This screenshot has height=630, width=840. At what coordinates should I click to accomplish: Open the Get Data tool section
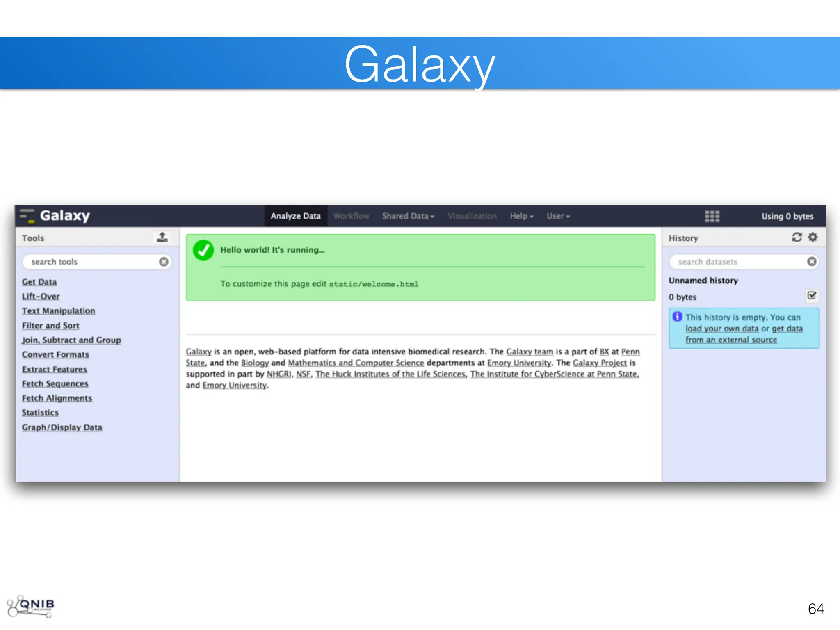[39, 282]
